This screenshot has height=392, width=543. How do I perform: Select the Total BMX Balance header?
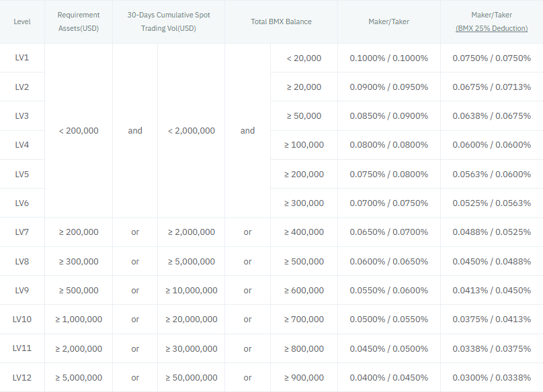pos(282,21)
